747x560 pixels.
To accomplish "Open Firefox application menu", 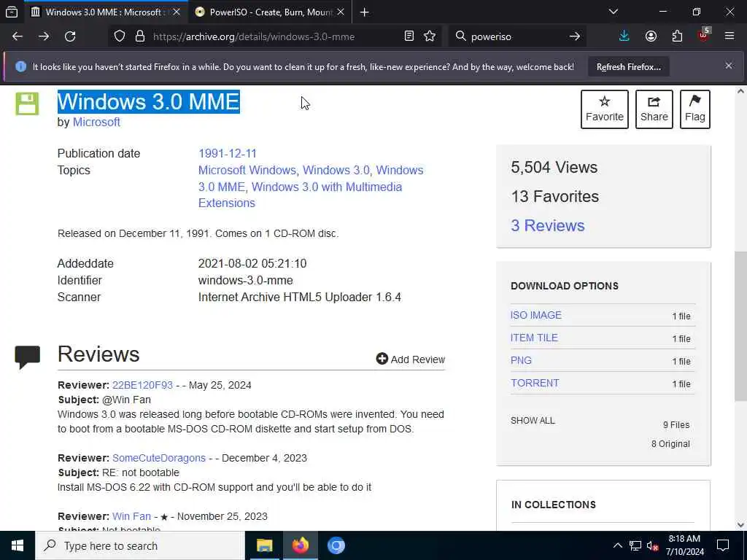I will coord(729,36).
